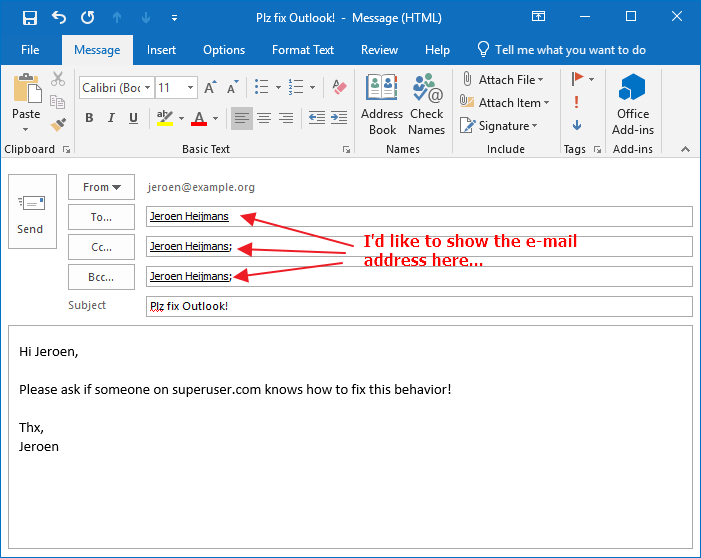Go to the previous item with the up arrow
The image size is (701, 558).
click(x=117, y=18)
